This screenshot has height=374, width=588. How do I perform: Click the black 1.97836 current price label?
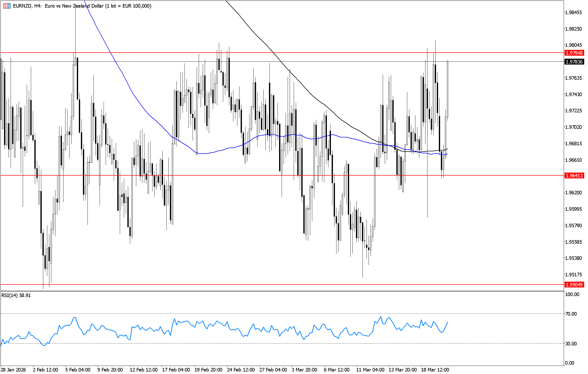point(574,62)
